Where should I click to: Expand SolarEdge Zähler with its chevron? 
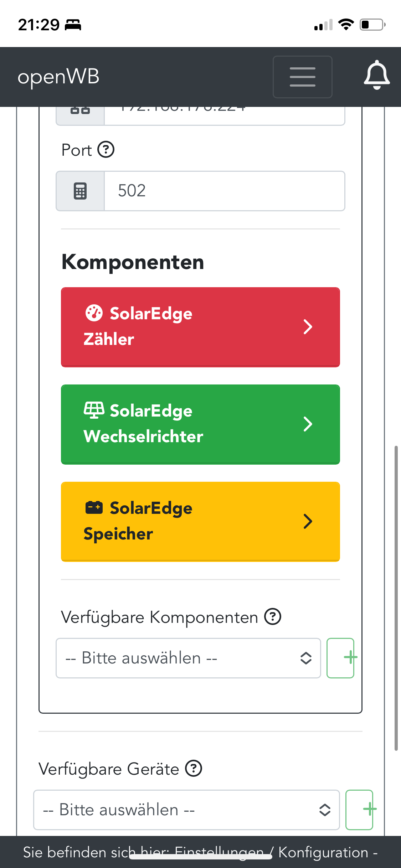coord(308,327)
